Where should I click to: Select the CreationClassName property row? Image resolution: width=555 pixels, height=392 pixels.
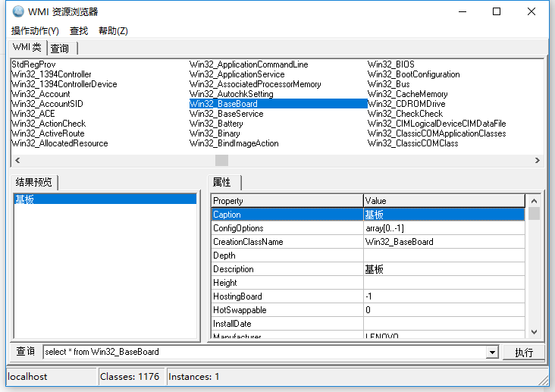pos(287,242)
